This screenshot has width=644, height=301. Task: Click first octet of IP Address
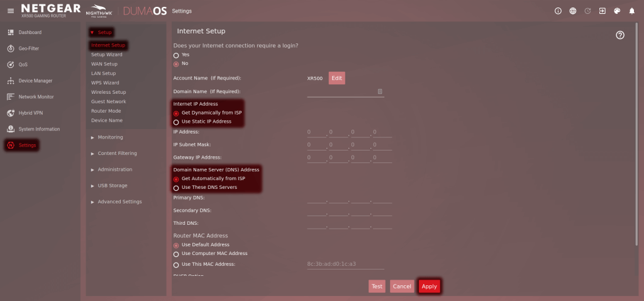point(317,132)
